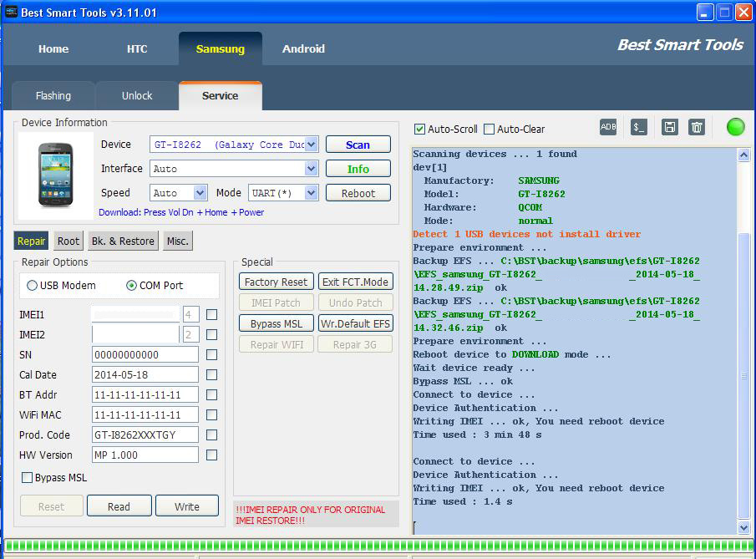Click the SN input field
Viewport: 756px width, 559px height.
[x=145, y=354]
